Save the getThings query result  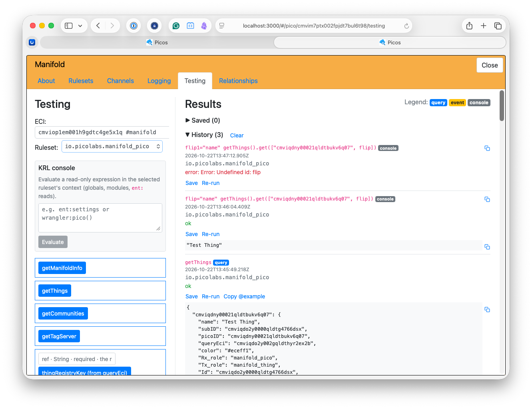coord(191,296)
